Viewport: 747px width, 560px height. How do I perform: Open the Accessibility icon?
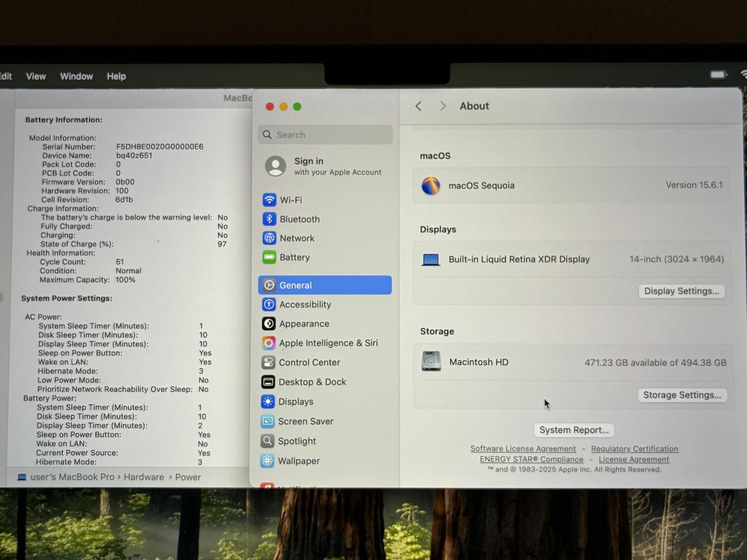(x=269, y=304)
